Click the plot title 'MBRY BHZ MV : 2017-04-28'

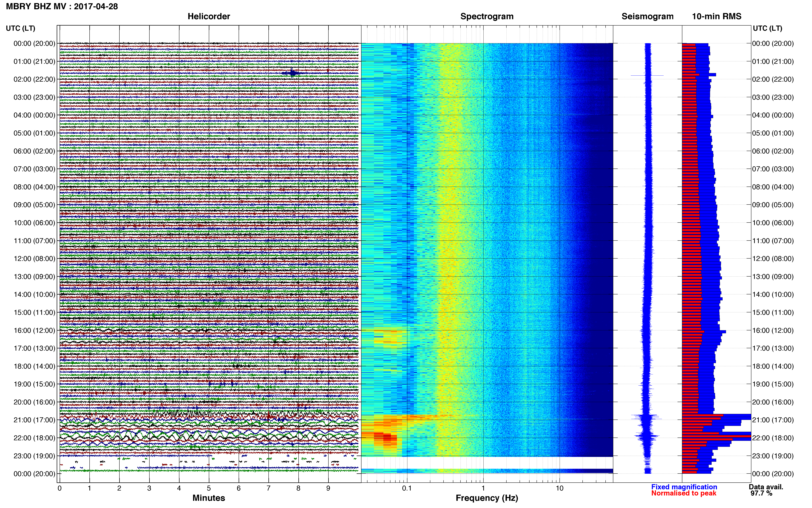[62, 6]
